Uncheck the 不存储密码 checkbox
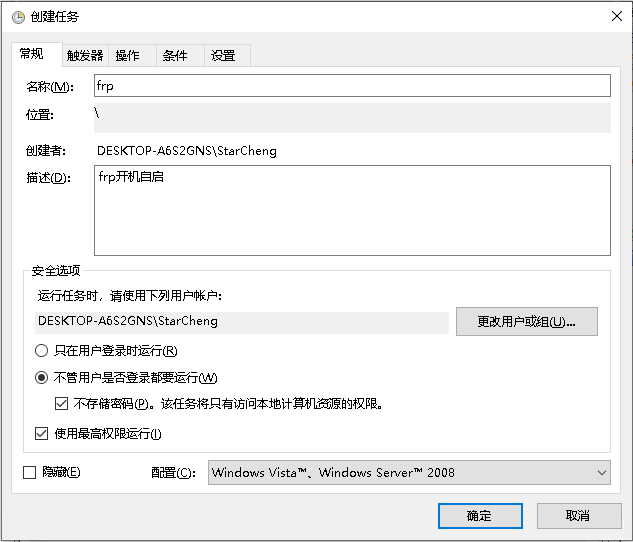 [x=61, y=404]
